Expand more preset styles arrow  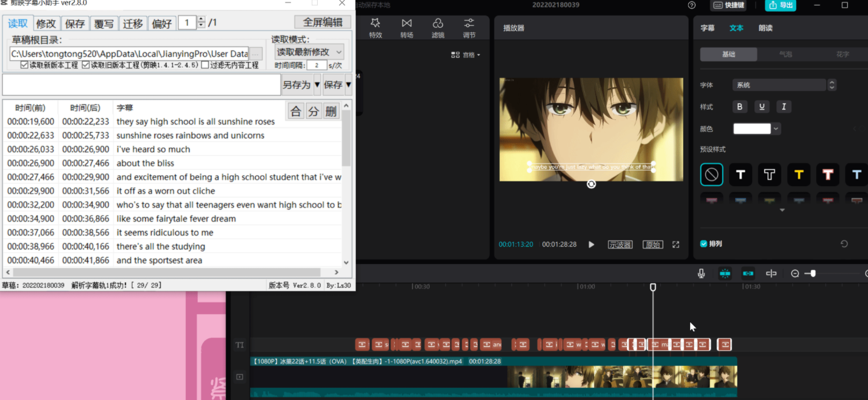(782, 210)
